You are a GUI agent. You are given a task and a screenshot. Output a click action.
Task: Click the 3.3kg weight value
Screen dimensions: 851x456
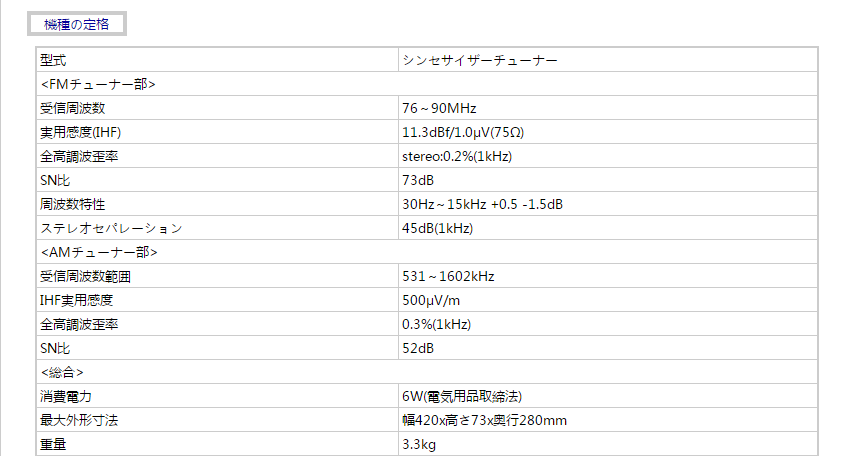pos(419,444)
